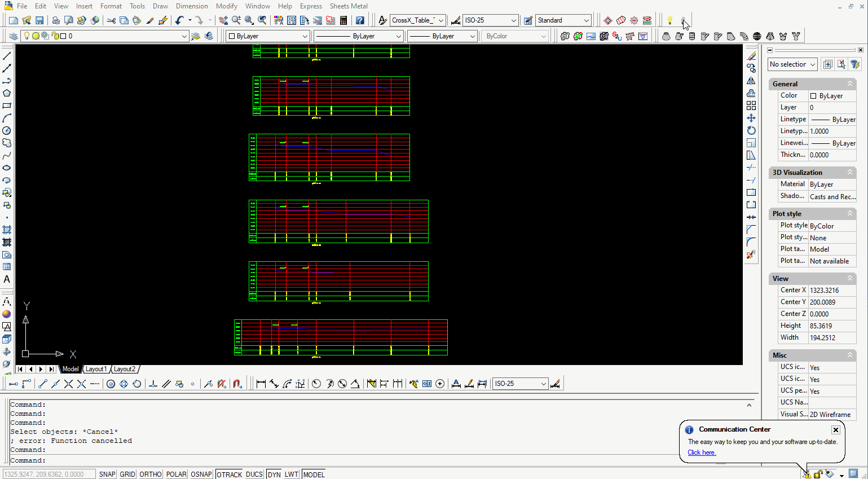Select the Rotate tool in Modify toolbar
The image size is (868, 479).
(x=751, y=130)
